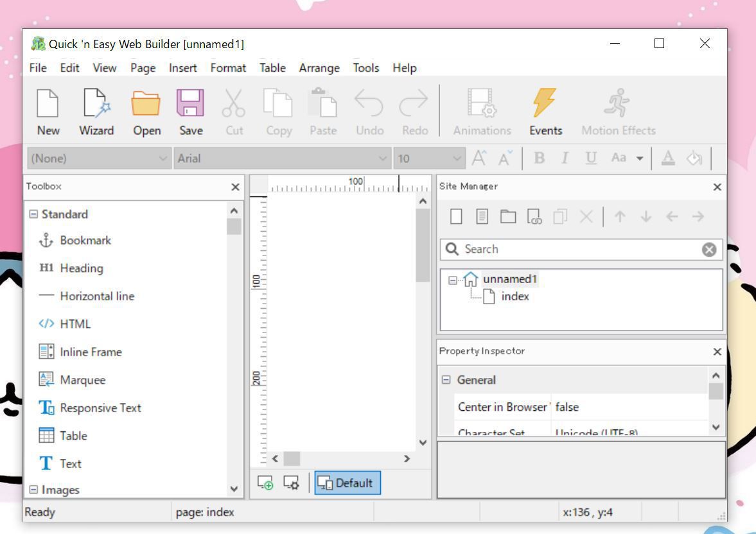Click the Copy toolbar icon
Screen dimensions: 756x534
(279, 112)
